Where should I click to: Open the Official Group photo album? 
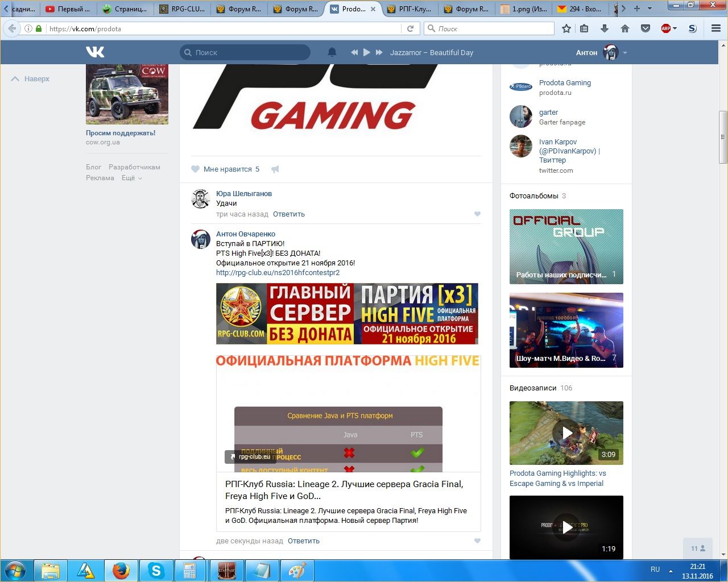566,247
